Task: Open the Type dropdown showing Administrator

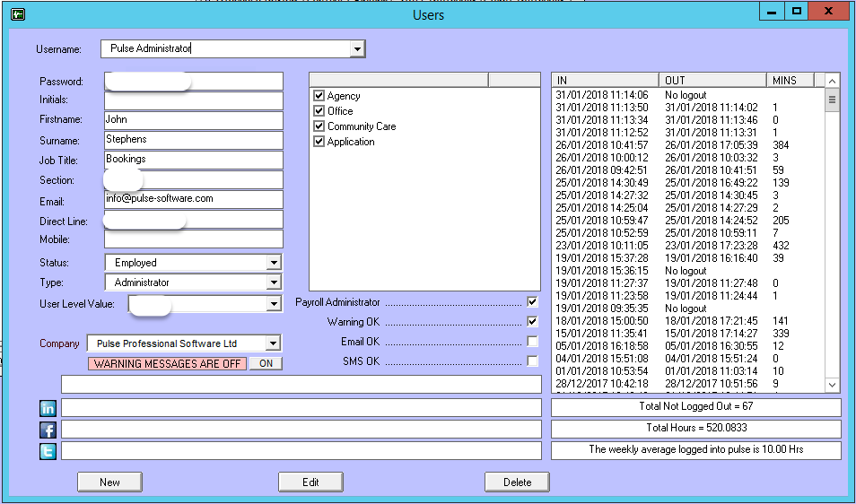Action: pos(274,282)
